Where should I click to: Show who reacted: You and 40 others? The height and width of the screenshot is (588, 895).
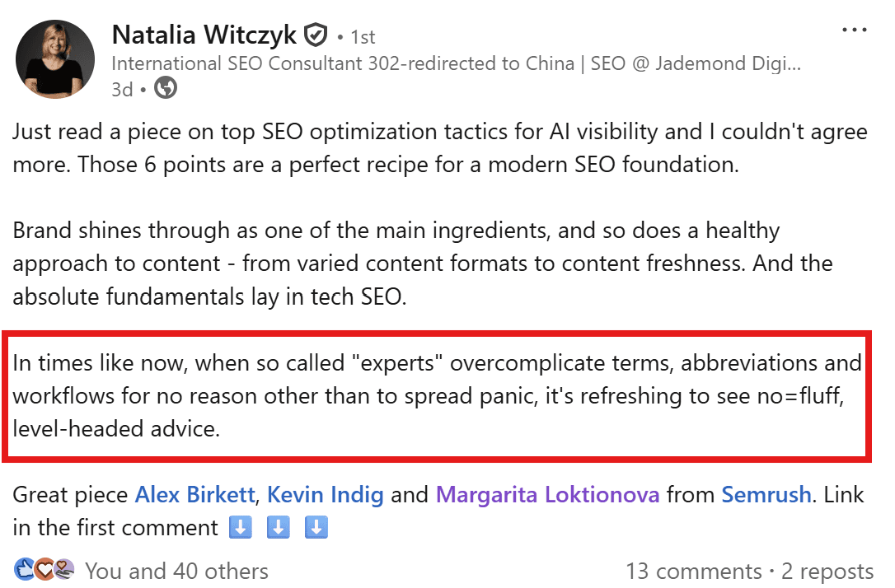[x=176, y=571]
